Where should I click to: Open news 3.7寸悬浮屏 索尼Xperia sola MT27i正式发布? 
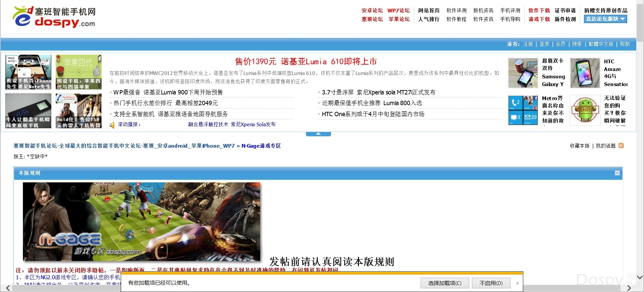(379, 92)
